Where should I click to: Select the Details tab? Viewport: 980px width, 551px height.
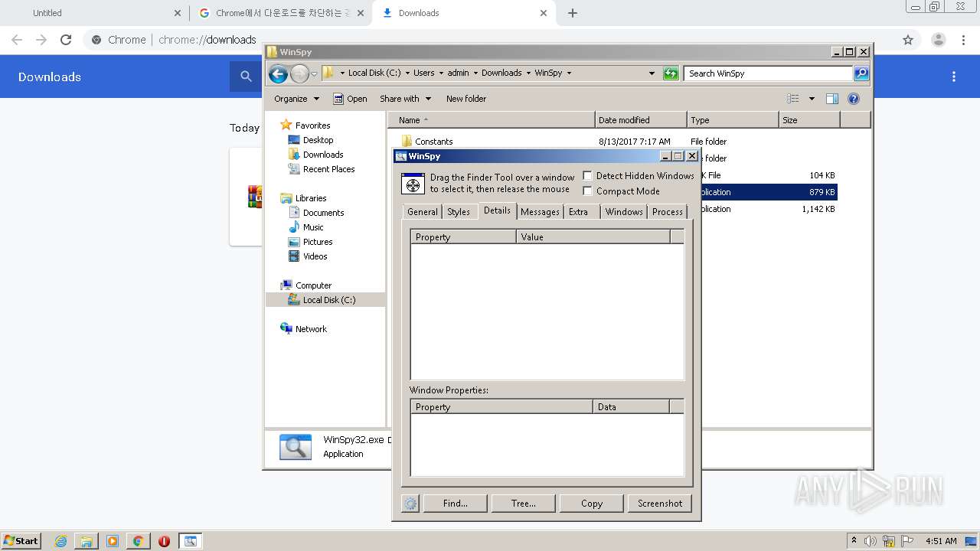click(x=498, y=210)
